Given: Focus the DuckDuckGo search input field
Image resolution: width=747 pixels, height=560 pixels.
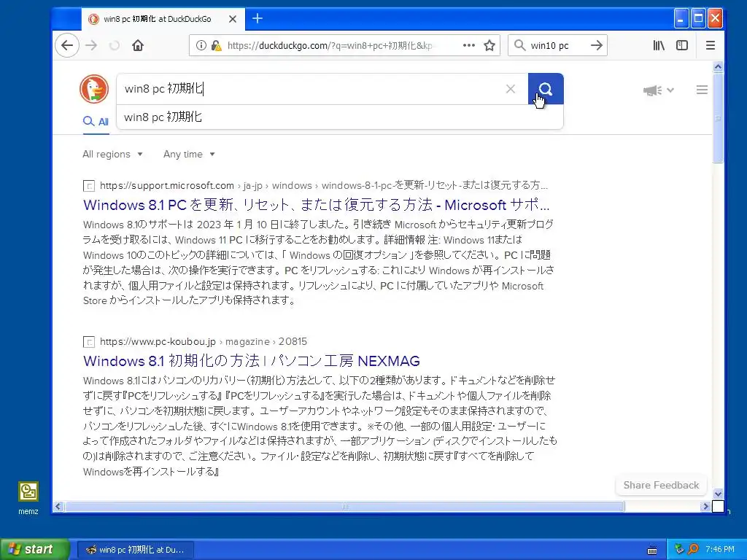Looking at the screenshot, I should [312, 89].
